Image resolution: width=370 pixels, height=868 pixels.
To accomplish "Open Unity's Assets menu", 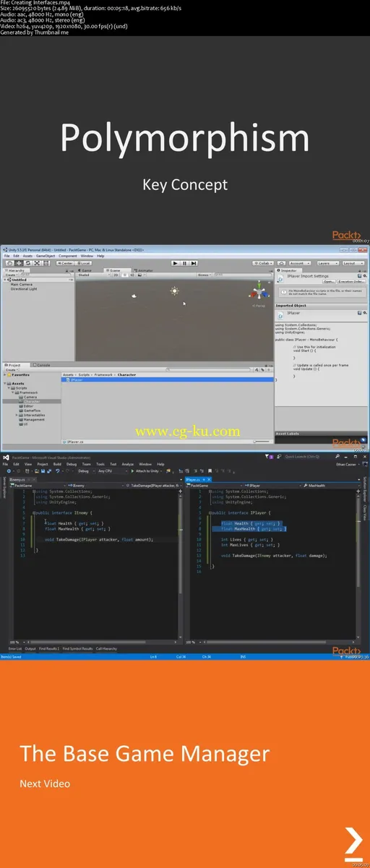I will pyautogui.click(x=27, y=256).
